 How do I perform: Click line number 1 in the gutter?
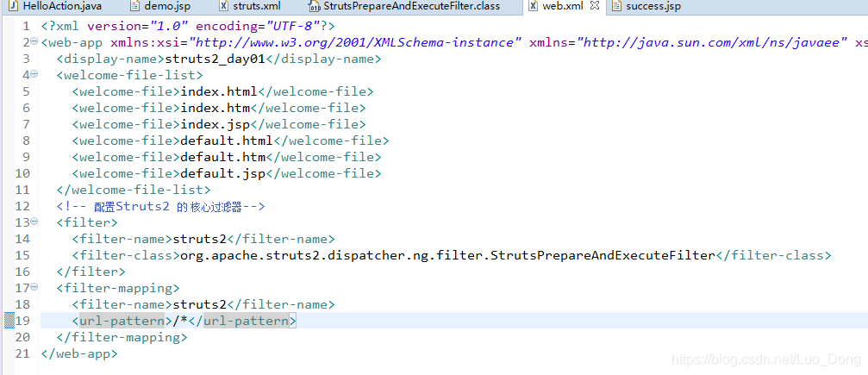26,26
